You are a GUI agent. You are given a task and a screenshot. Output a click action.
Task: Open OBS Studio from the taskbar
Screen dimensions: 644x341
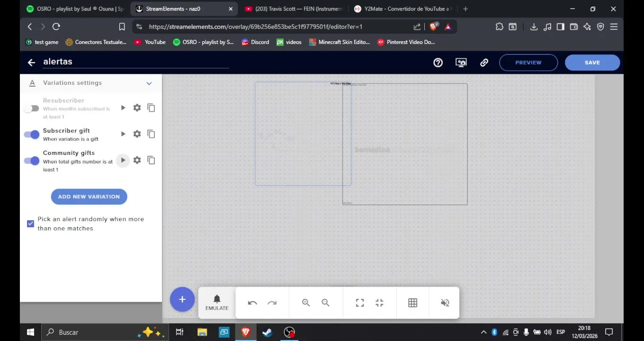point(289,332)
